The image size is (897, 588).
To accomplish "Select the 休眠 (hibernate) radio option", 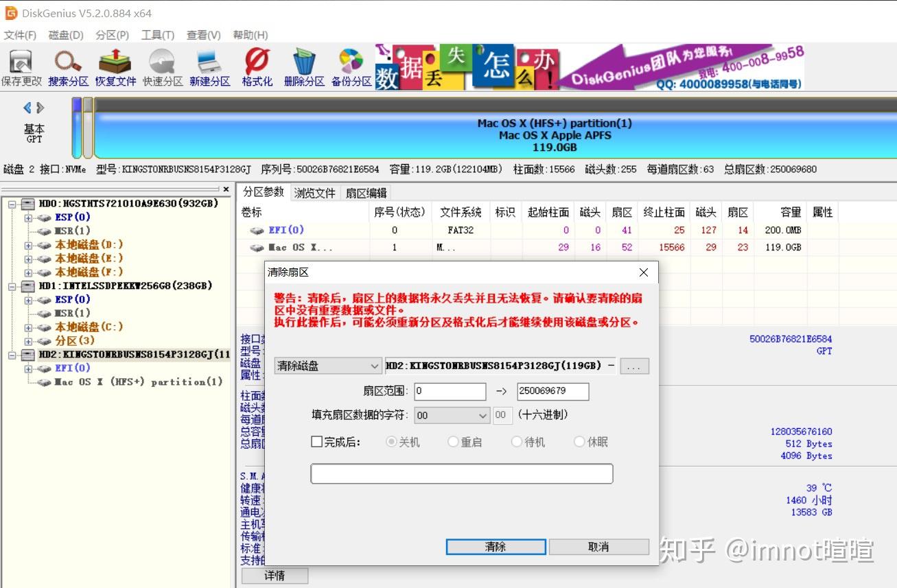I will point(579,442).
